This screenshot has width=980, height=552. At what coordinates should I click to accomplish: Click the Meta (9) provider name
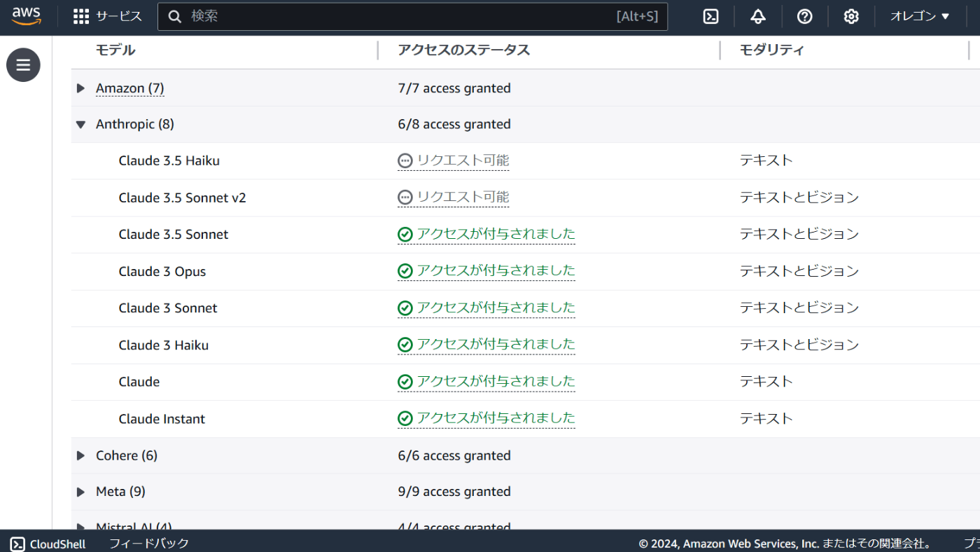121,492
